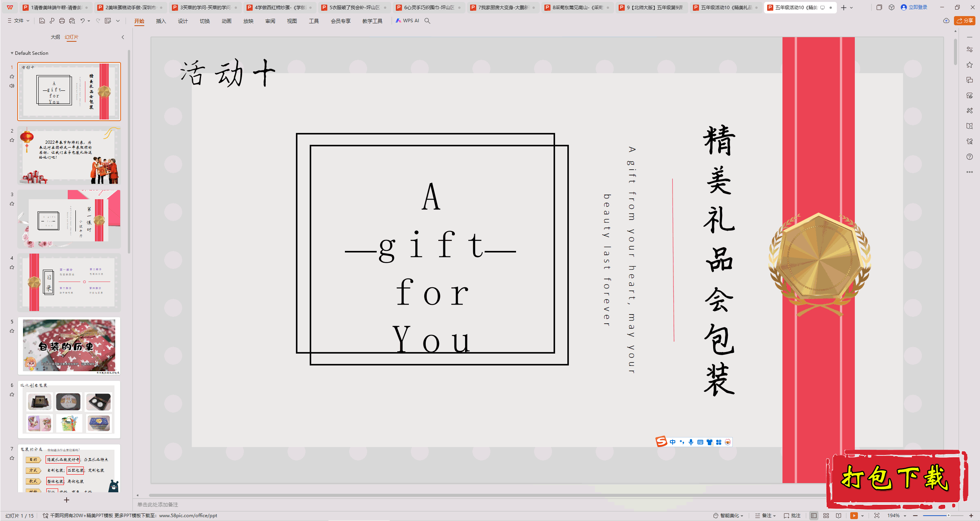Viewport: 980px width, 521px height.
Task: Open the tab list dropdown beside new tab
Action: pyautogui.click(x=852, y=7)
